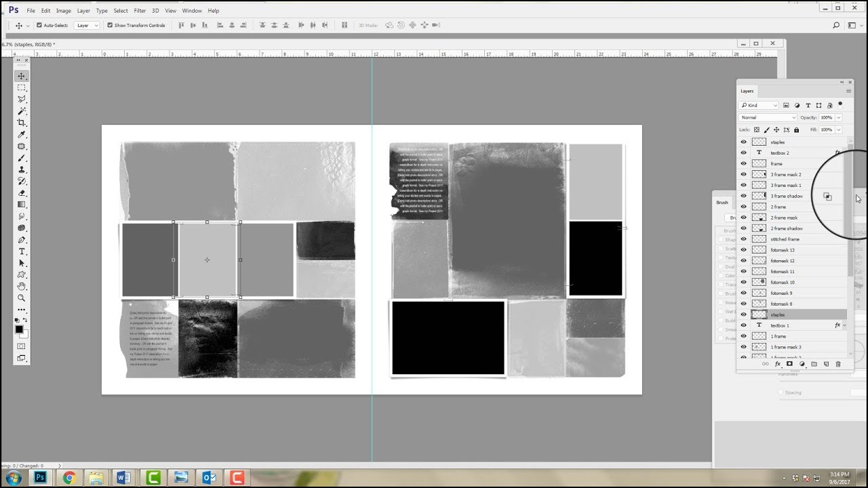Open the Kind filter dropdown
Viewport: 868px width, 488px height.
pos(759,106)
